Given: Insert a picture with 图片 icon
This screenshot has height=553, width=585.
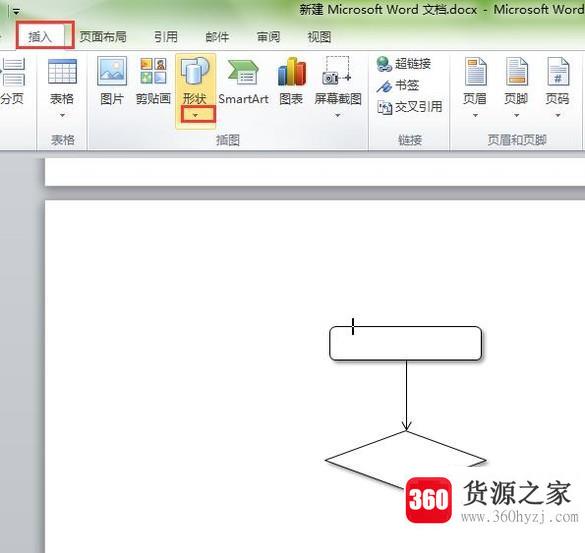Looking at the screenshot, I should [112, 71].
